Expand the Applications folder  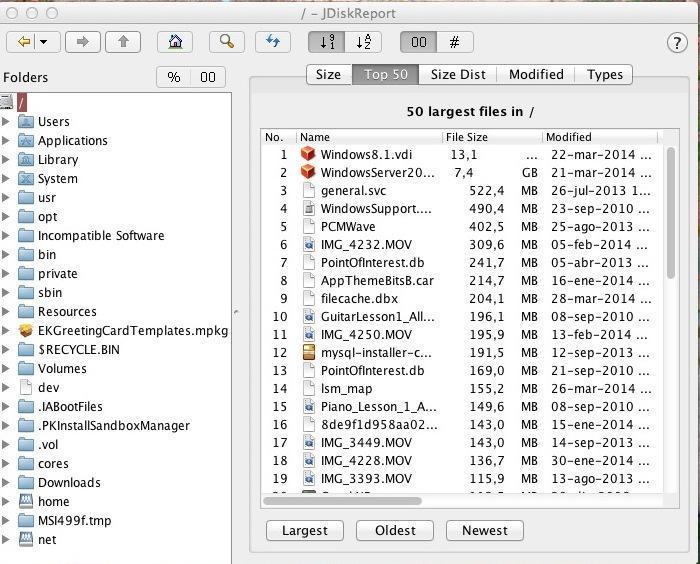(7, 141)
